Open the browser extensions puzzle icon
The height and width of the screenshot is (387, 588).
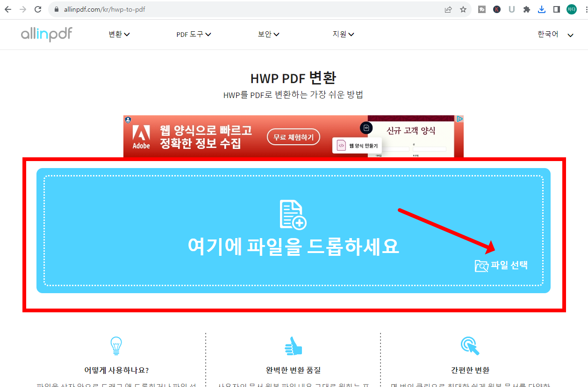[x=527, y=9]
